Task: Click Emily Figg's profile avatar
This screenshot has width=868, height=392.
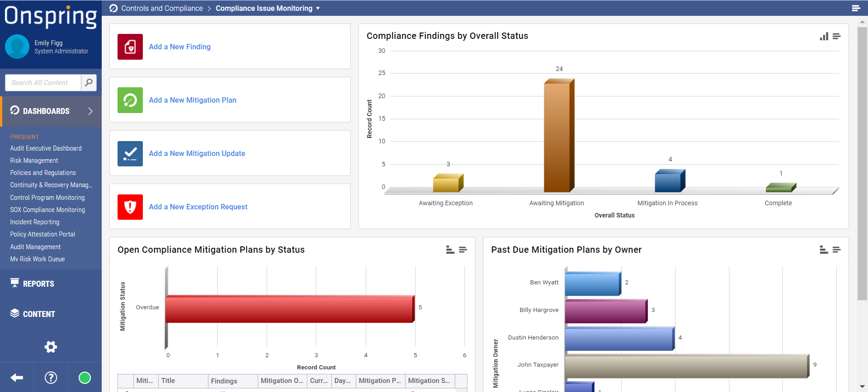Action: click(17, 47)
